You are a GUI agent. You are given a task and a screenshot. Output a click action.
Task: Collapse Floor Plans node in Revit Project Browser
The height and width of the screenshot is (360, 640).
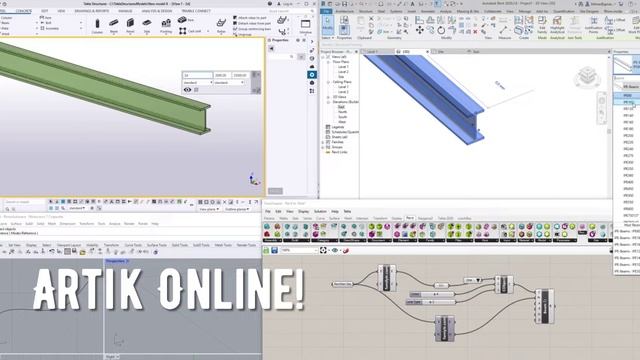pos(328,62)
